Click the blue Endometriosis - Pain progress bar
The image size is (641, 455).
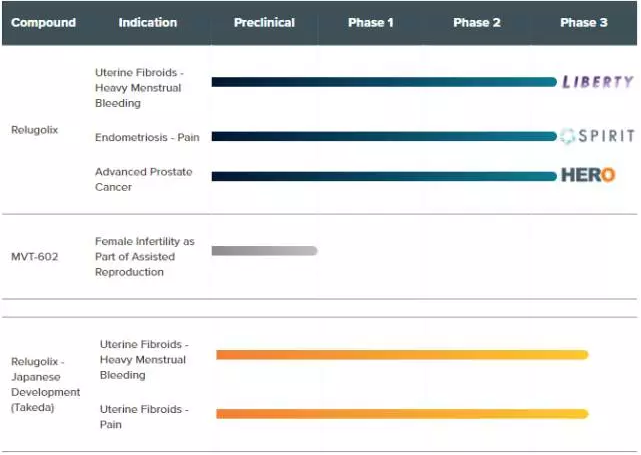pyautogui.click(x=384, y=136)
